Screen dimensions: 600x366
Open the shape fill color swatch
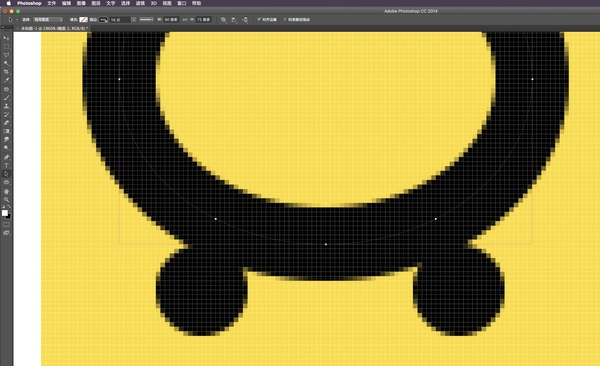coord(83,20)
